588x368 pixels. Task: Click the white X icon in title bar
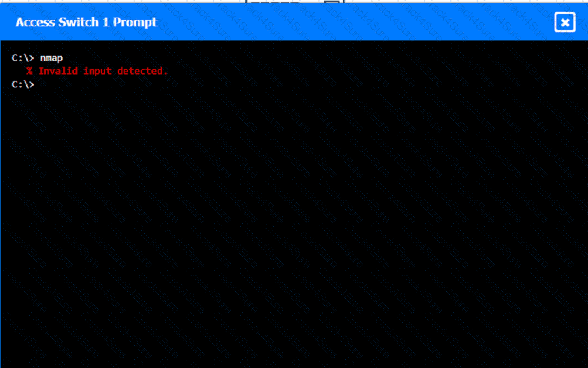(565, 22)
